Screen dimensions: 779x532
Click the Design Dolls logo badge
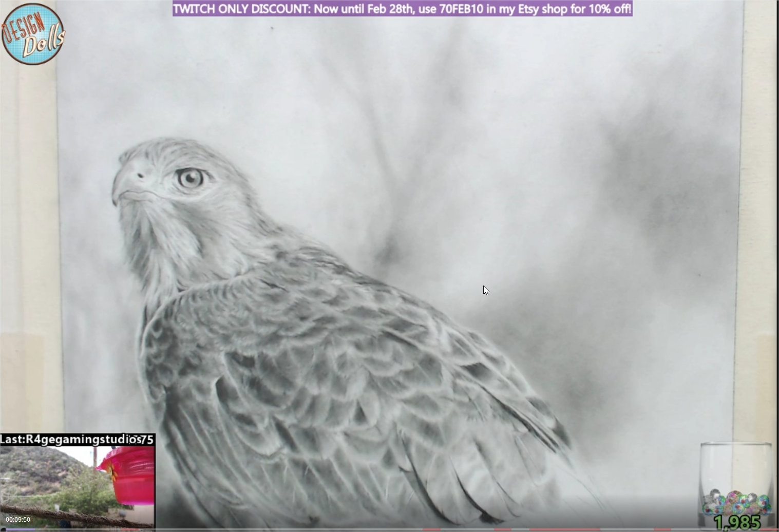click(33, 34)
